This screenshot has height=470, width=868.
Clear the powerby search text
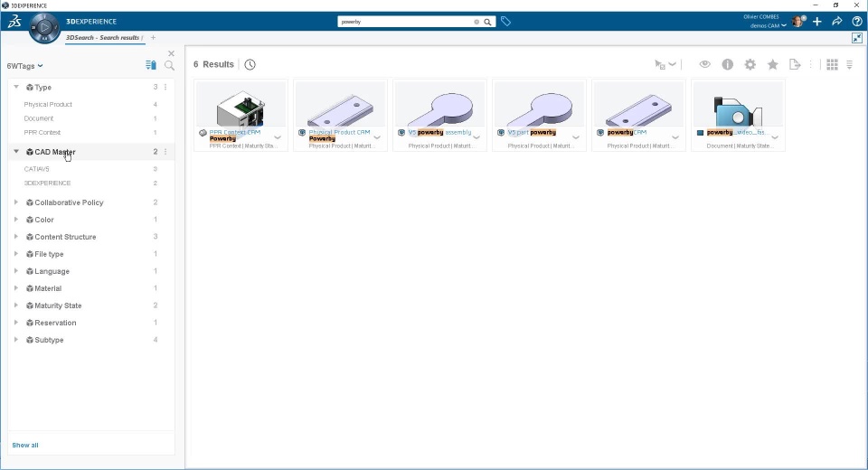point(476,22)
